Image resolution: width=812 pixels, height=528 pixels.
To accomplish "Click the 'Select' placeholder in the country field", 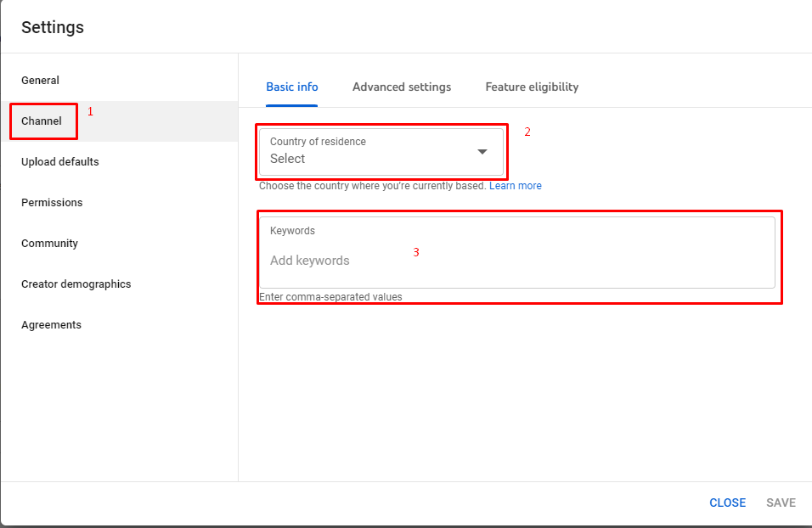I will click(x=287, y=159).
